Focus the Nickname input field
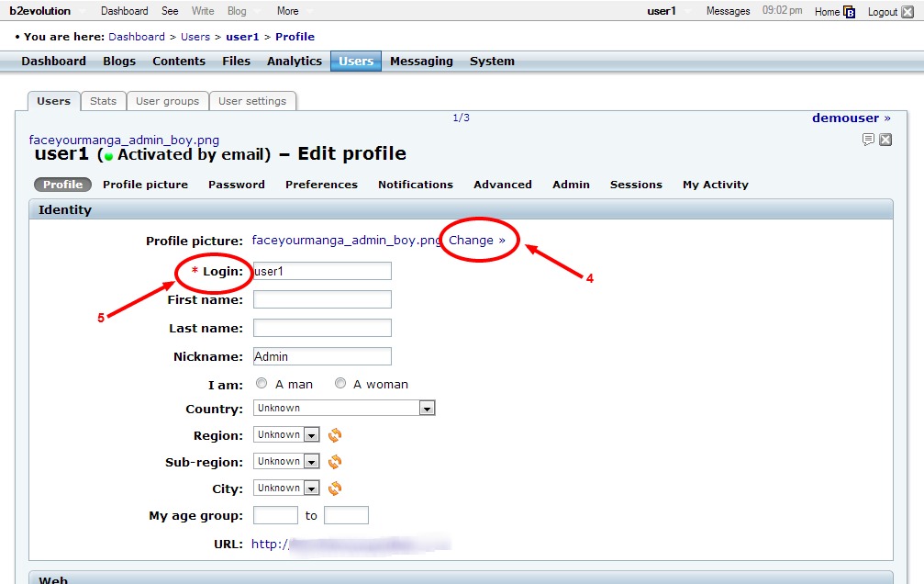924x584 pixels. click(x=322, y=355)
